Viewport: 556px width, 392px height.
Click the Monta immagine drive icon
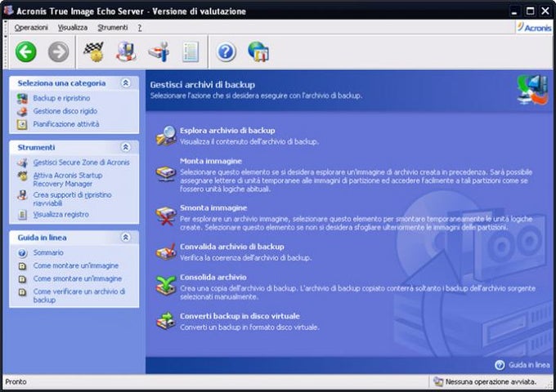166,174
